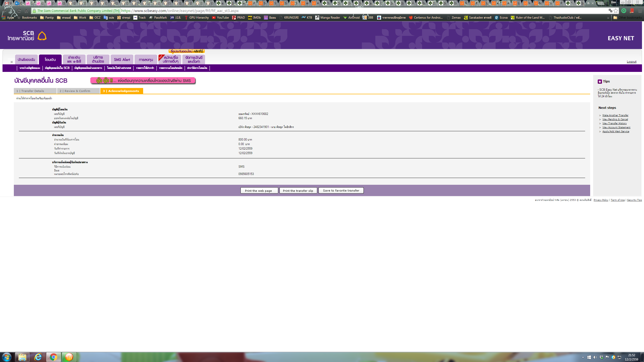This screenshot has height=362, width=644.
Task: Click the browser home button
Action: (26, 11)
